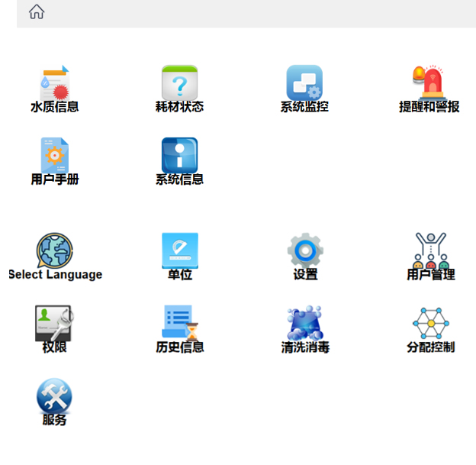Open 分配控制 distribution control icon

(x=430, y=323)
